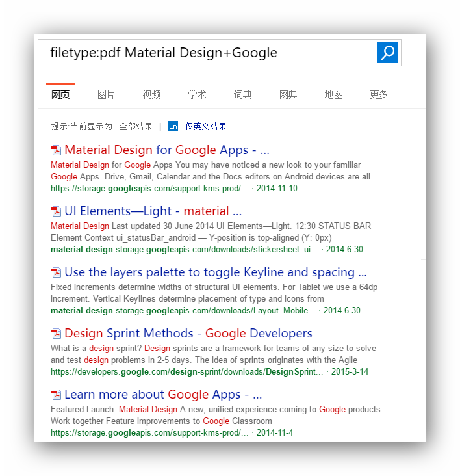Image resolution: width=460 pixels, height=476 pixels.
Task: Switch to the 图片 tab
Action: [106, 94]
